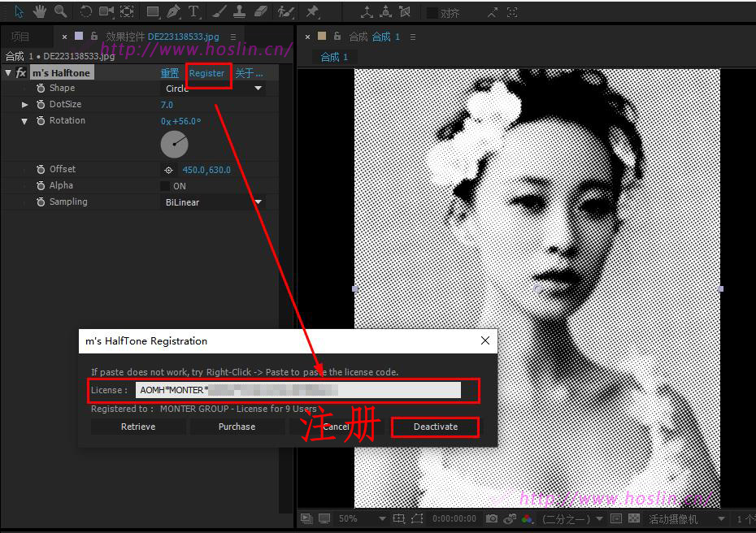
Task: Open show channel RGB color icon
Action: 528,518
